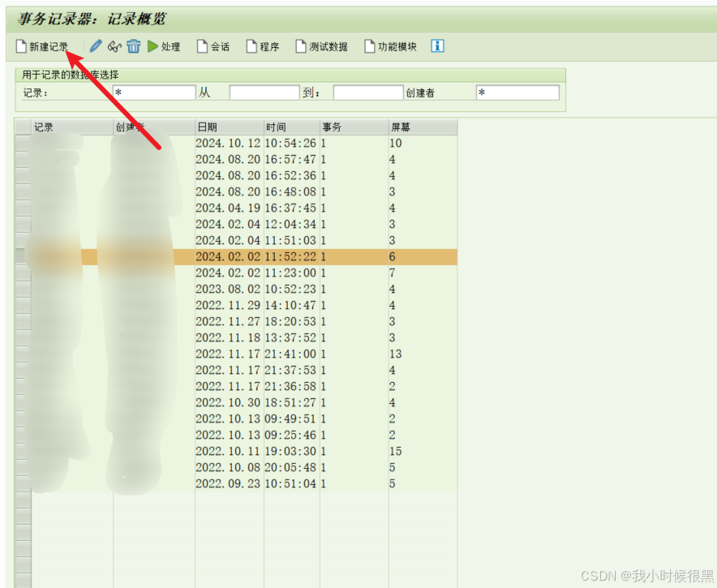Click the 程序 toolbar button
717x588 pixels.
click(263, 47)
